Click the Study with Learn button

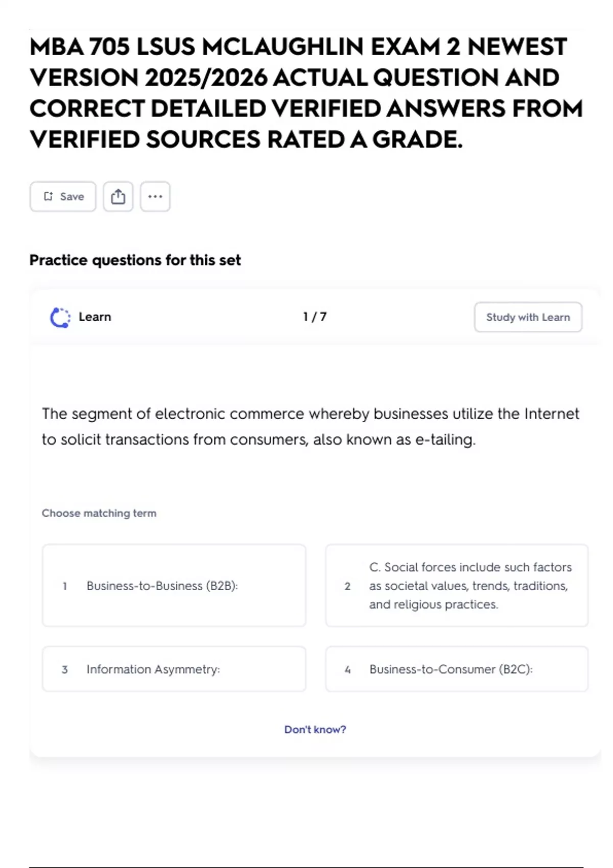tap(528, 317)
